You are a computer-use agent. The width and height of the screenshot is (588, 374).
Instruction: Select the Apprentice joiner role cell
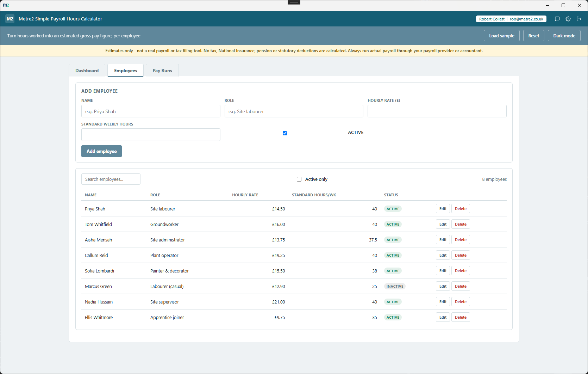(x=167, y=317)
